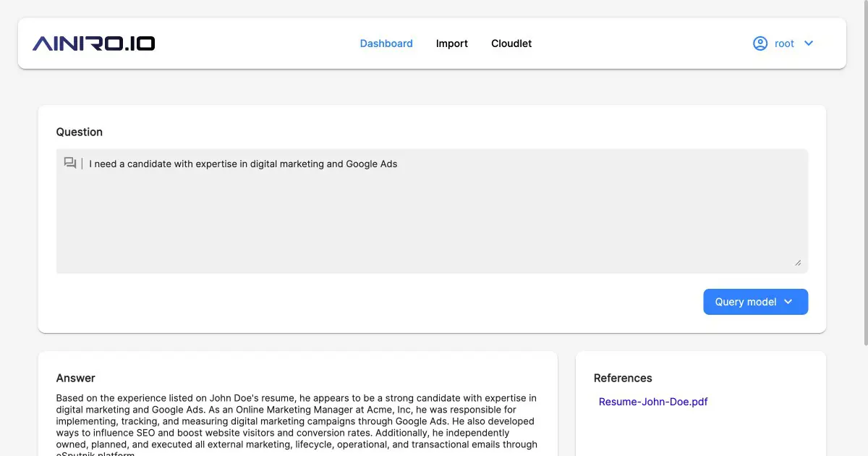Click the user account avatar icon

[760, 43]
